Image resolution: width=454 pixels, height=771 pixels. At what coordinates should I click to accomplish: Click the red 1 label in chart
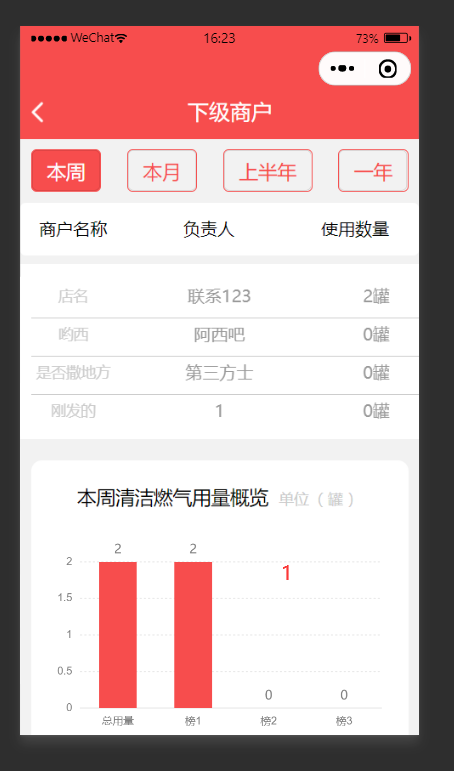point(286,573)
